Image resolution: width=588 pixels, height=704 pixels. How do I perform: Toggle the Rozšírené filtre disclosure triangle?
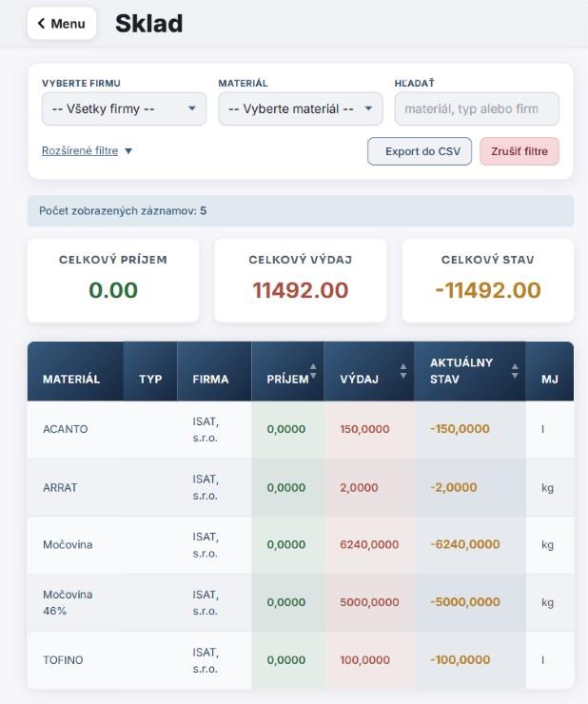pos(128,151)
